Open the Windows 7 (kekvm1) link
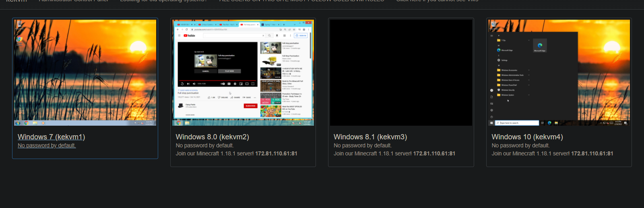 (x=51, y=137)
